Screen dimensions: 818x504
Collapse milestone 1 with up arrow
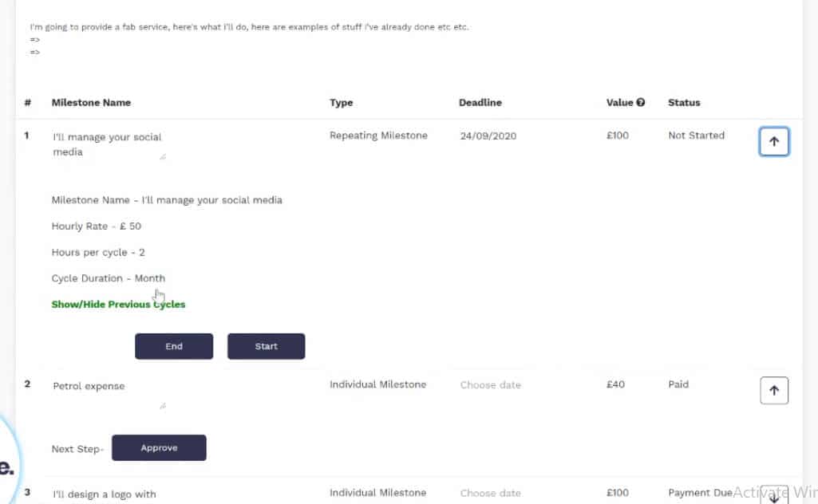pyautogui.click(x=773, y=141)
